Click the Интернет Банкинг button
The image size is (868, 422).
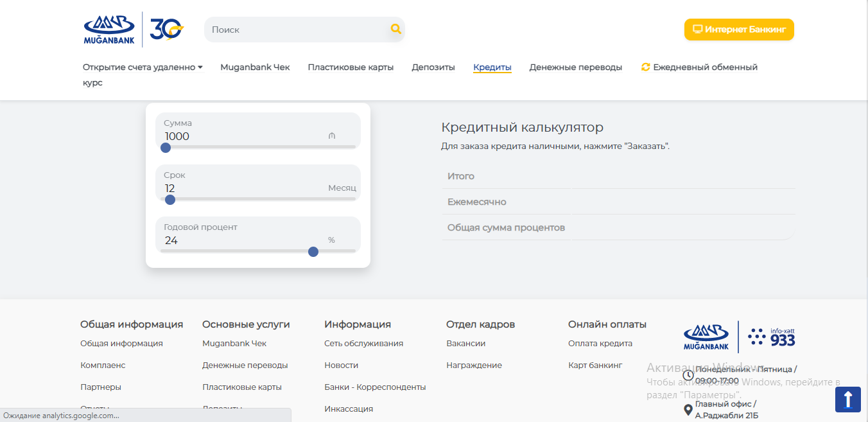[x=739, y=30]
